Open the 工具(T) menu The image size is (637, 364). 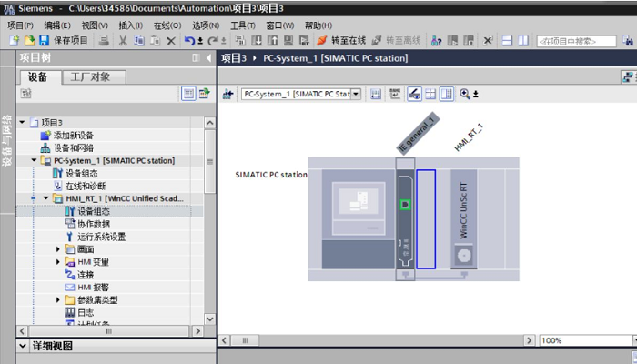click(243, 25)
